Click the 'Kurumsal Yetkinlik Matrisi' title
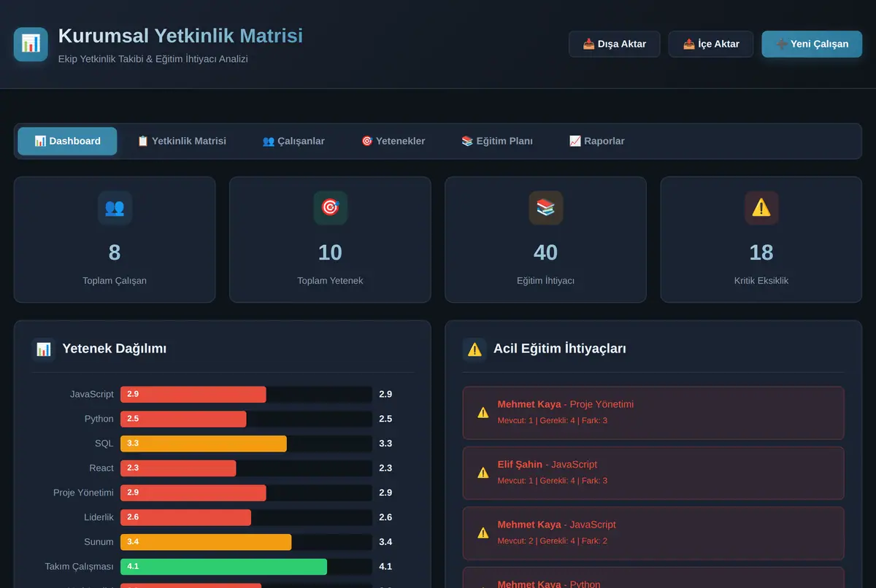 (180, 36)
